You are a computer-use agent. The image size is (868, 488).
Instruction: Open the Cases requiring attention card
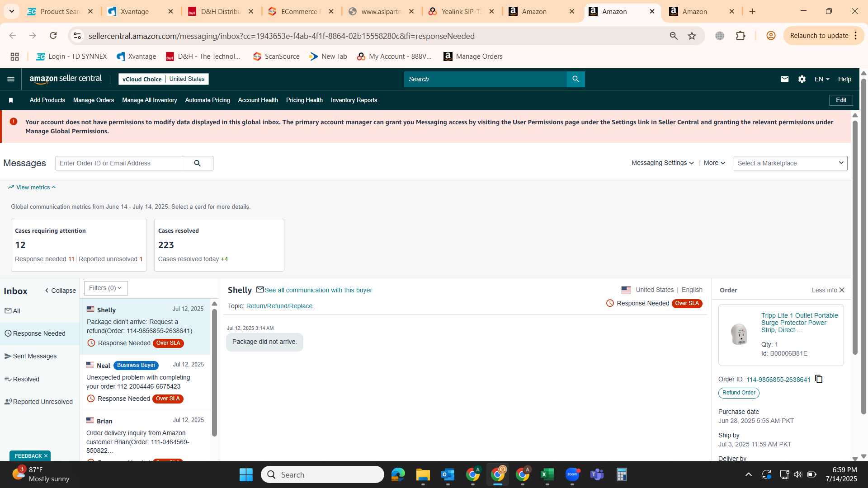click(x=79, y=245)
